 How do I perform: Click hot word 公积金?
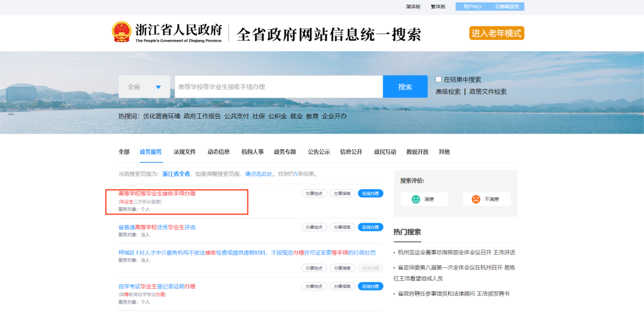(x=278, y=116)
